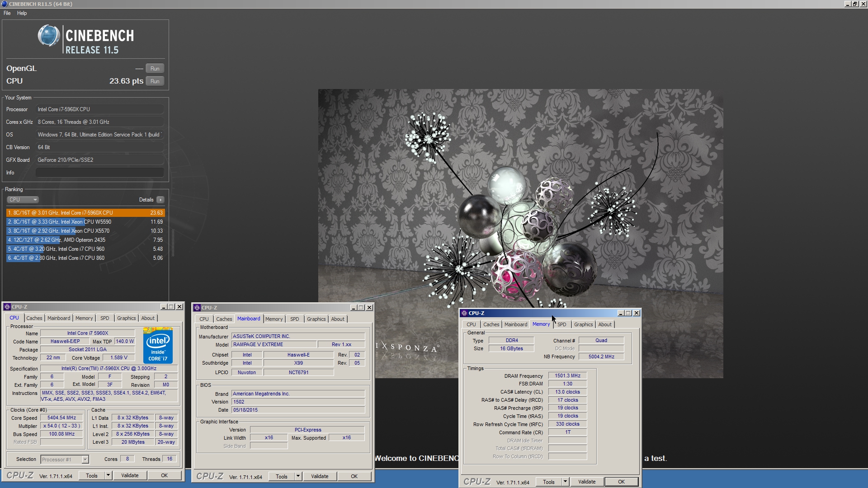
Task: Click the Multiplier value x 54.0
Action: (62, 426)
